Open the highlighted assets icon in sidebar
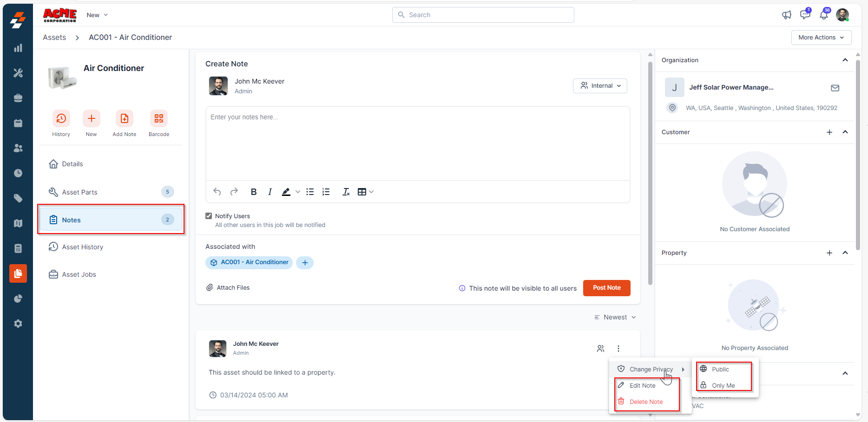 18,273
